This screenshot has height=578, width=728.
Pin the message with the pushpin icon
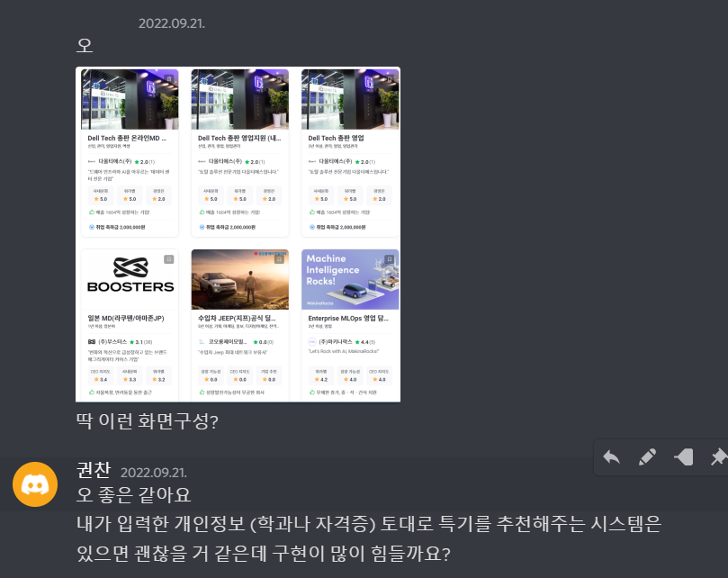point(719,457)
